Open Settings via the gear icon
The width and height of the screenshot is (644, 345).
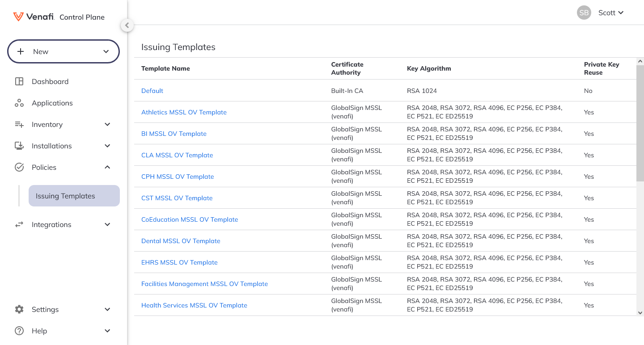point(19,309)
